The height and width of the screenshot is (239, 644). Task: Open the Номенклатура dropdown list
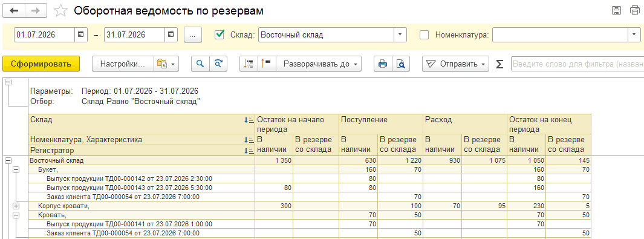[634, 35]
